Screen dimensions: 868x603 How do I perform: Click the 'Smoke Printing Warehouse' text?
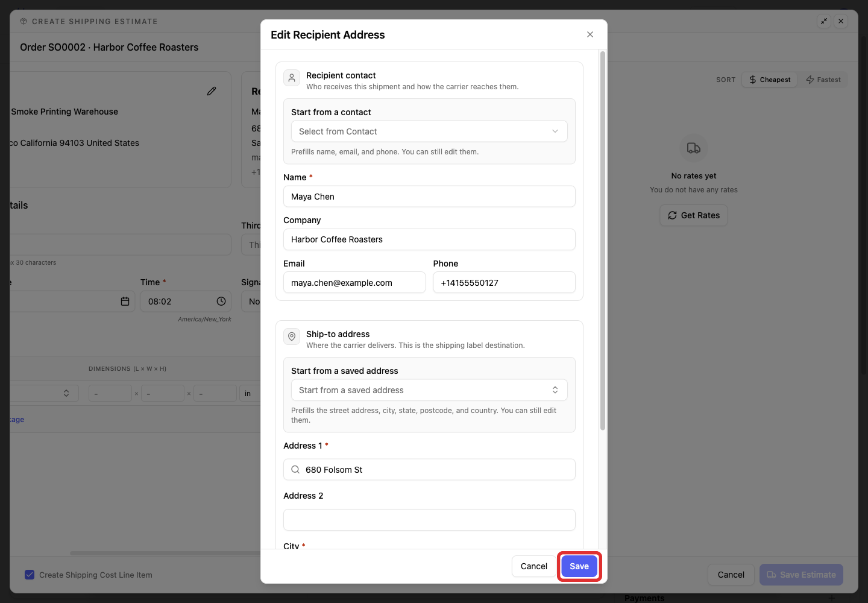point(64,112)
